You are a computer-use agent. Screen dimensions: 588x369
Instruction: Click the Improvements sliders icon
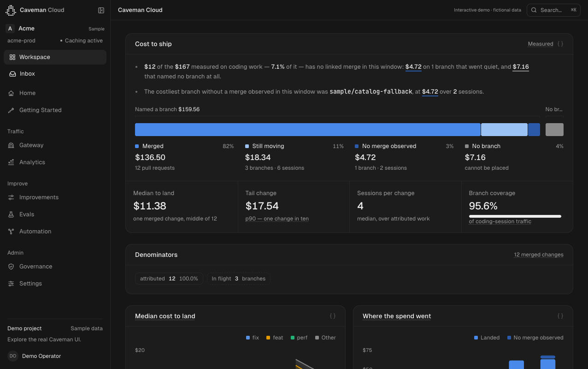pyautogui.click(x=11, y=197)
